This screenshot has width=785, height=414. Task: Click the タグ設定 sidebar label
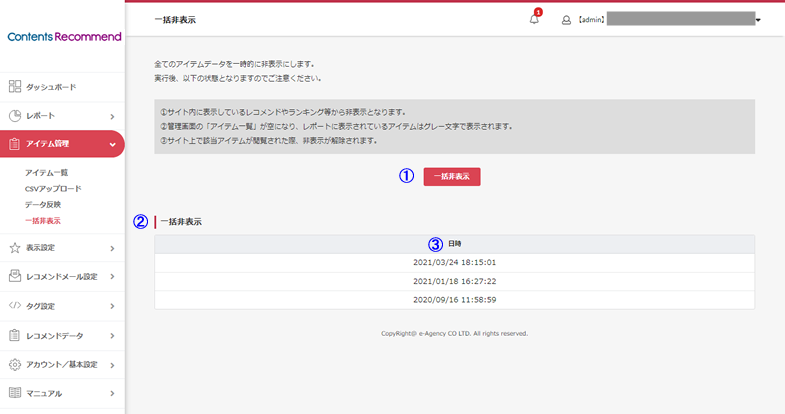coord(41,306)
